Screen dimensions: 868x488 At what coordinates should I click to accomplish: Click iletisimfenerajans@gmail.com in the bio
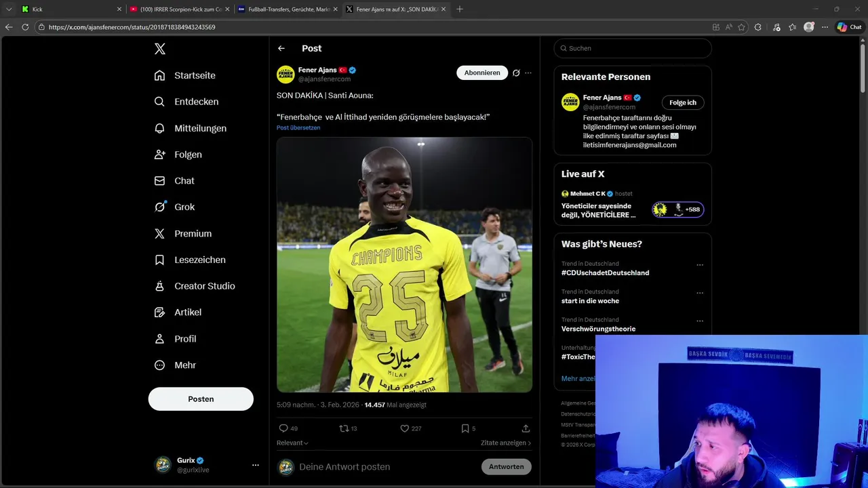click(x=629, y=145)
